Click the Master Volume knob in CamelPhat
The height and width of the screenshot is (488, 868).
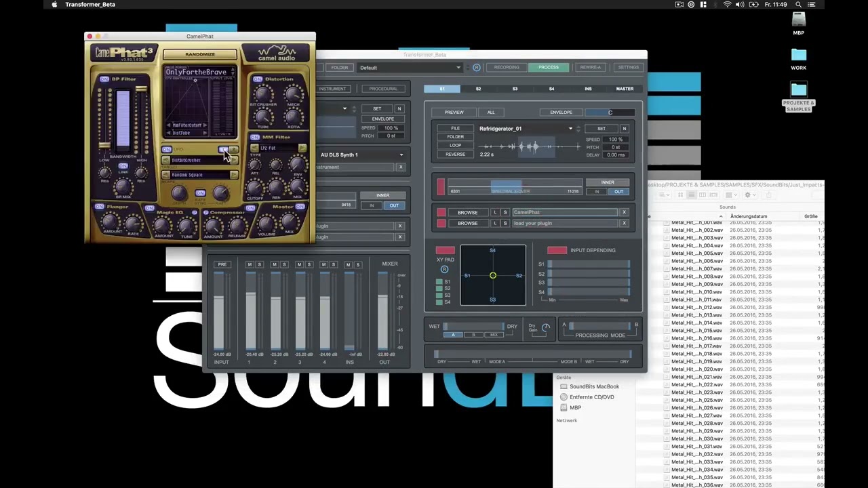[267, 223]
